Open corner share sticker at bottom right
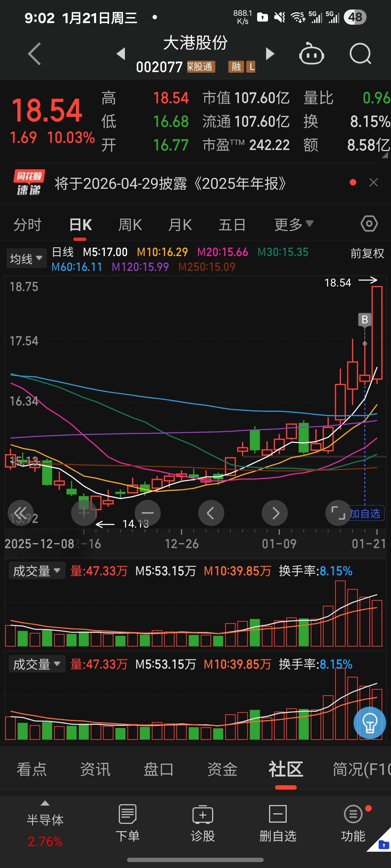The width and height of the screenshot is (391, 868). [381, 843]
